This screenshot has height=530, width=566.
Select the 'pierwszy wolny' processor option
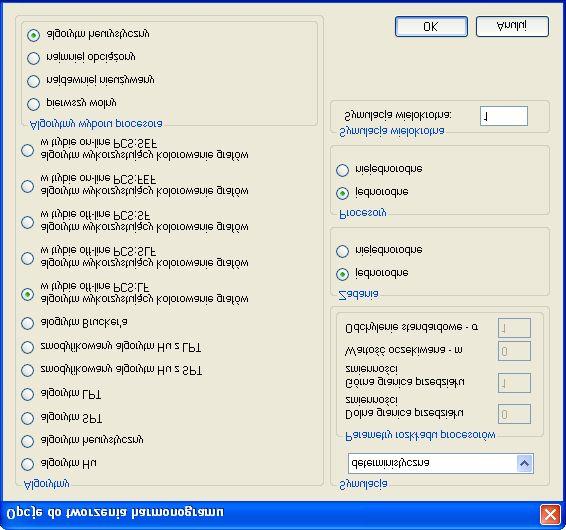33,104
